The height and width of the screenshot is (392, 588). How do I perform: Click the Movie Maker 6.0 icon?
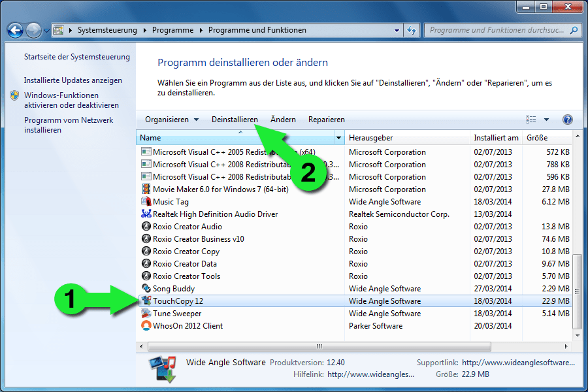146,189
